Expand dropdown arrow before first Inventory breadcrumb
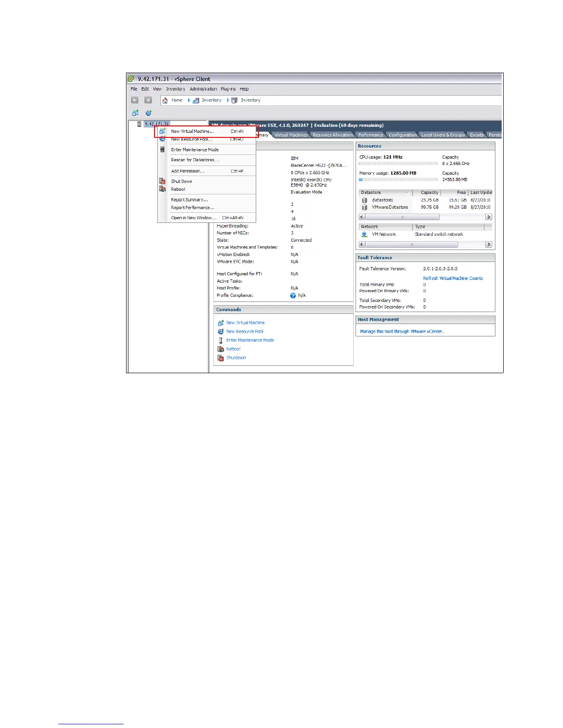 (x=189, y=100)
